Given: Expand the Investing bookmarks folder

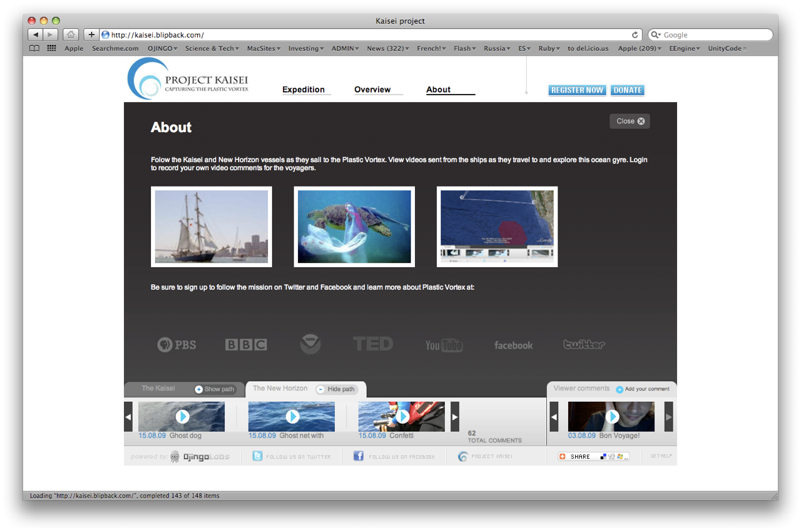Looking at the screenshot, I should coord(306,48).
